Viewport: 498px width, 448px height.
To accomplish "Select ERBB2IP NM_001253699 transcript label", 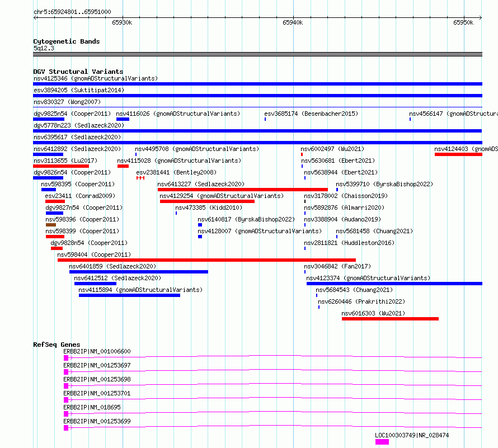I will 97,421.
